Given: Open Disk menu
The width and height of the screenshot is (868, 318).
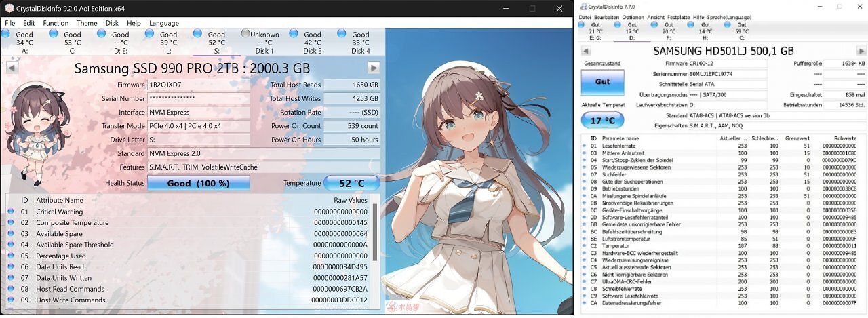Looking at the screenshot, I should point(113,23).
